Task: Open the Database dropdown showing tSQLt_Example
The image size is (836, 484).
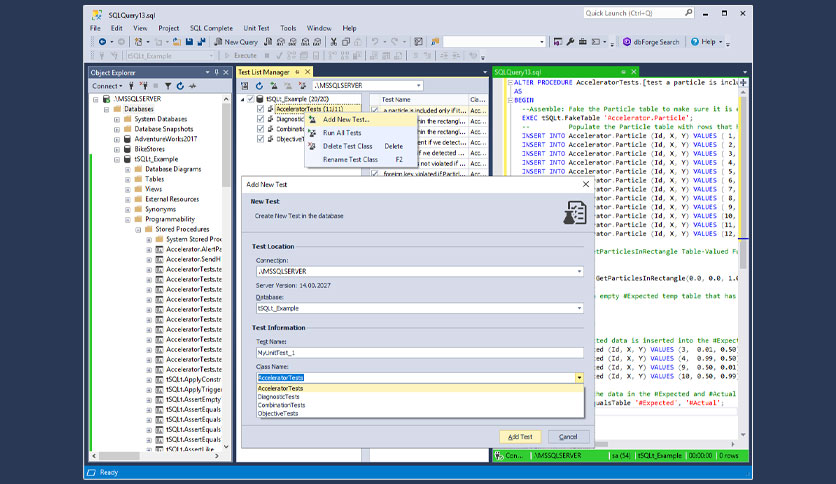Action: tap(579, 308)
